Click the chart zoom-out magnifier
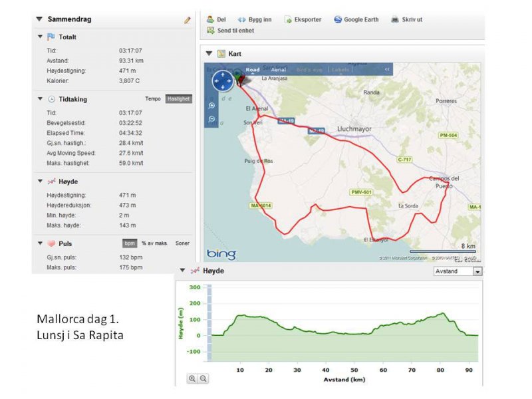 coord(203,378)
